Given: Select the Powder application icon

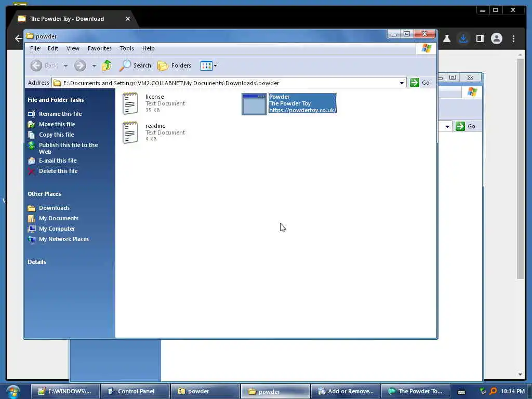Looking at the screenshot, I should (254, 104).
